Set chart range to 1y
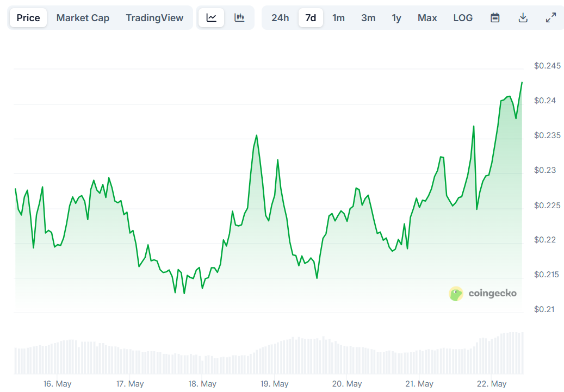This screenshot has width=564, height=392. pos(396,18)
